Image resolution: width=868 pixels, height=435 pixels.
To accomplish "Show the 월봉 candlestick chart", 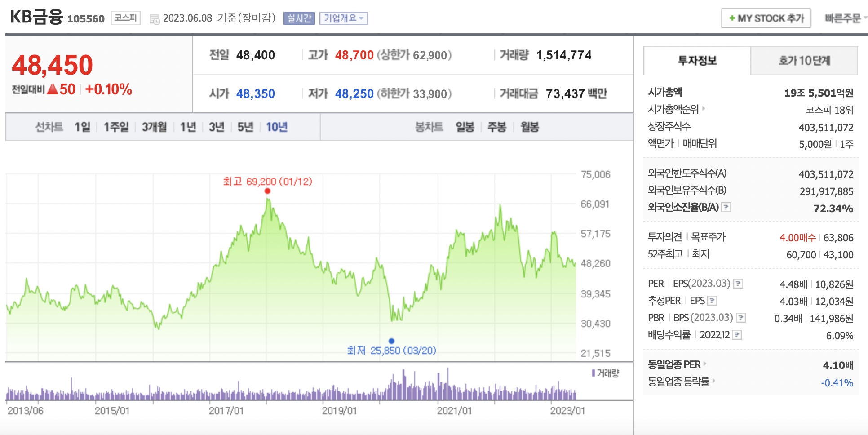I will 530,127.
